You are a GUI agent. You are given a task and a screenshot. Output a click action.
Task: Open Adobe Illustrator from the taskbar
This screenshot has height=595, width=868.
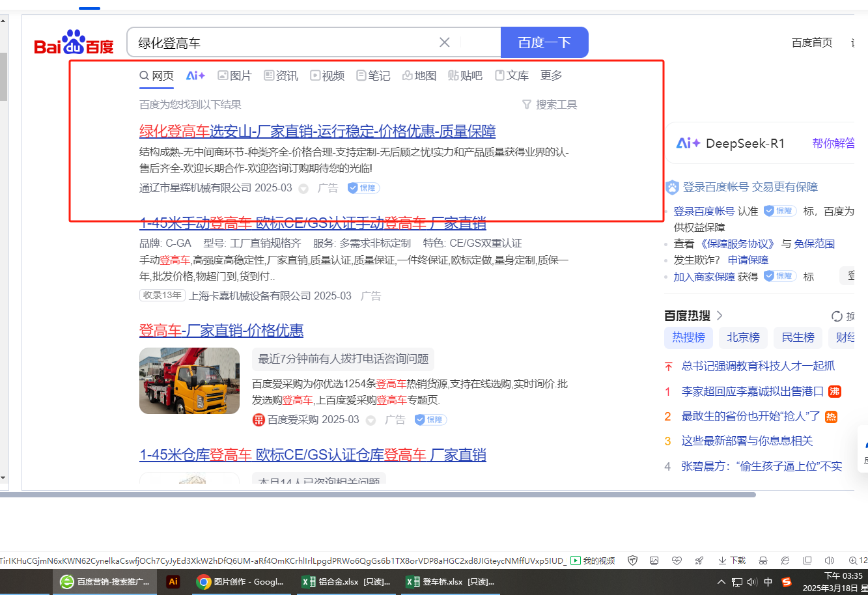tap(173, 581)
